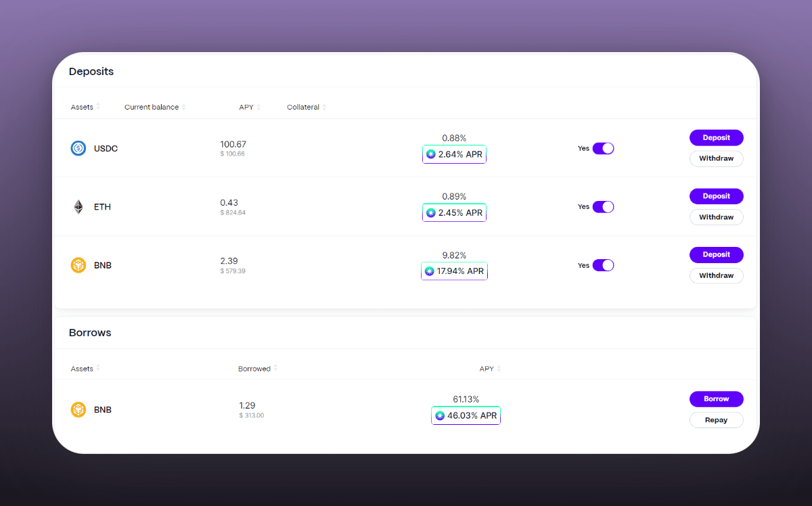This screenshot has width=812, height=506.
Task: Withdraw from the ETH deposit
Action: [x=716, y=217]
